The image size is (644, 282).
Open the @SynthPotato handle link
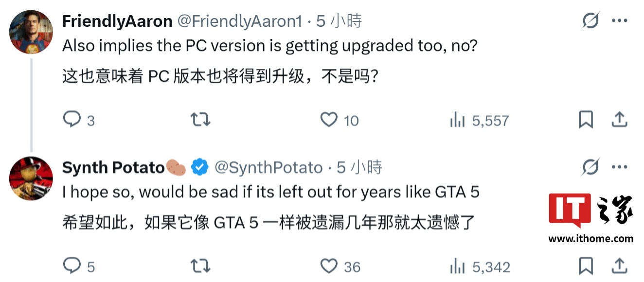click(x=268, y=168)
